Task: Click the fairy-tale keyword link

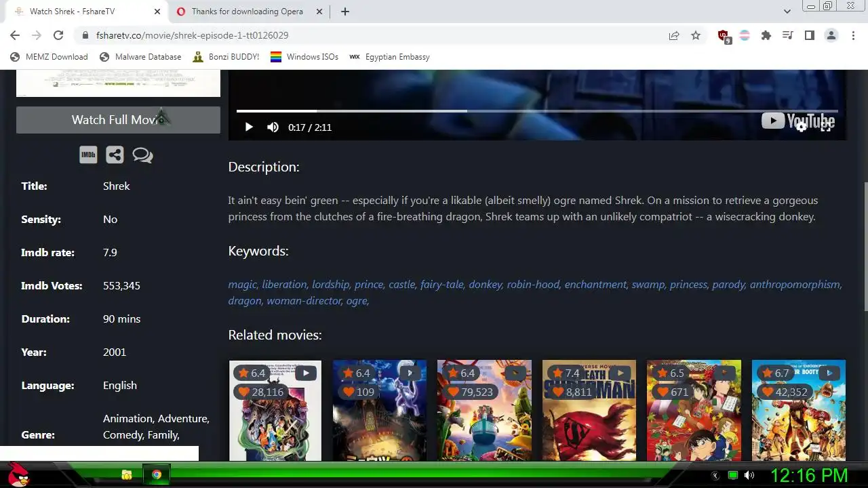Action: pos(443,285)
